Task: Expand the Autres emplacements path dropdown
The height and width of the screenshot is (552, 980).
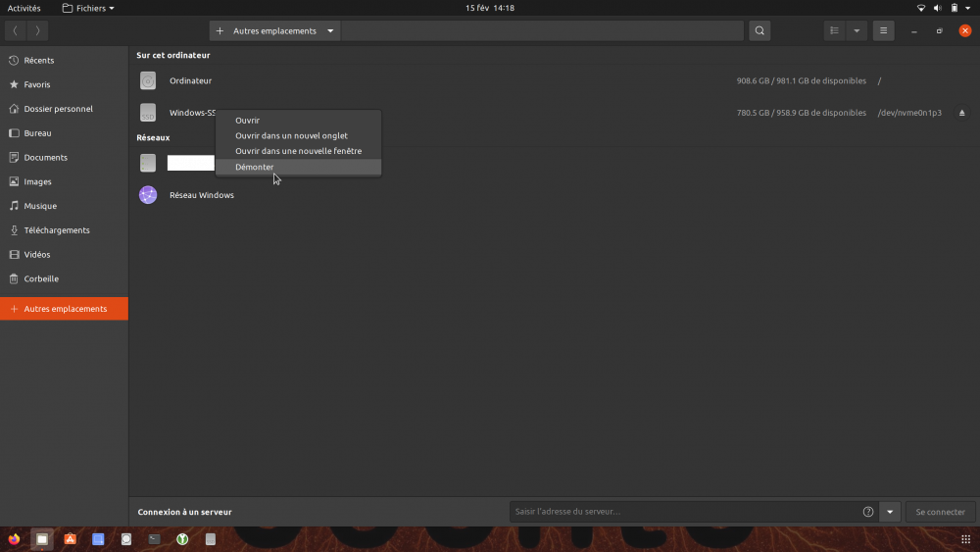Action: pos(330,30)
